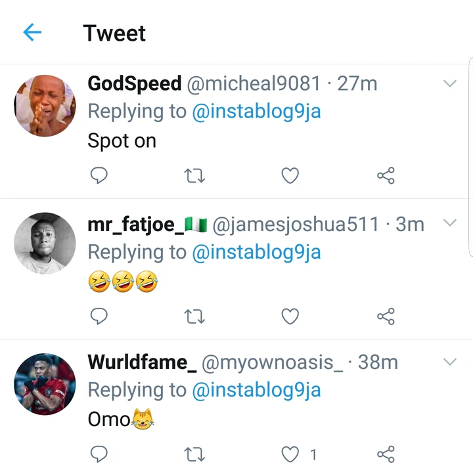Retweet mr_fatjoe_'s laughing emoji tweet
The width and height of the screenshot is (473, 476).
click(194, 316)
